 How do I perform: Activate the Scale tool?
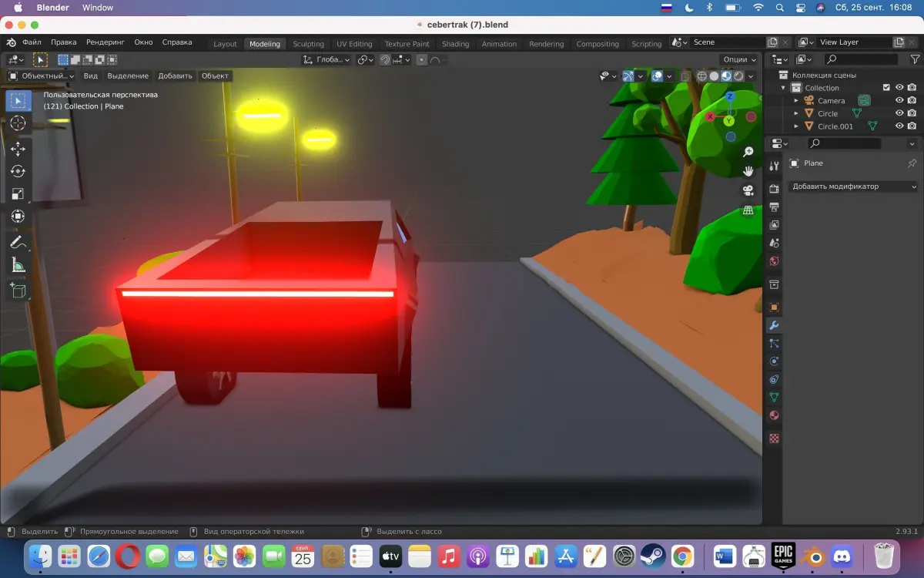click(18, 194)
